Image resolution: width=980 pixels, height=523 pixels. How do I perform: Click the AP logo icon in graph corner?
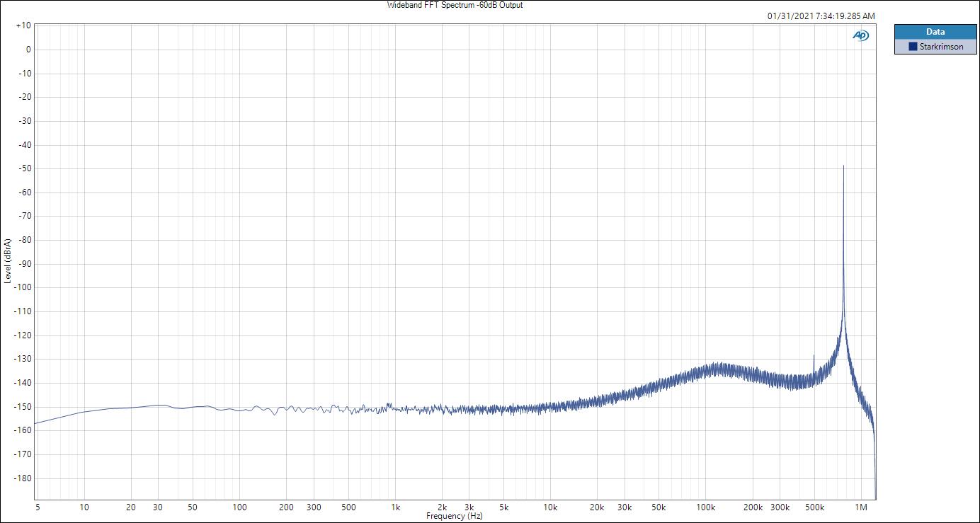pyautogui.click(x=860, y=35)
